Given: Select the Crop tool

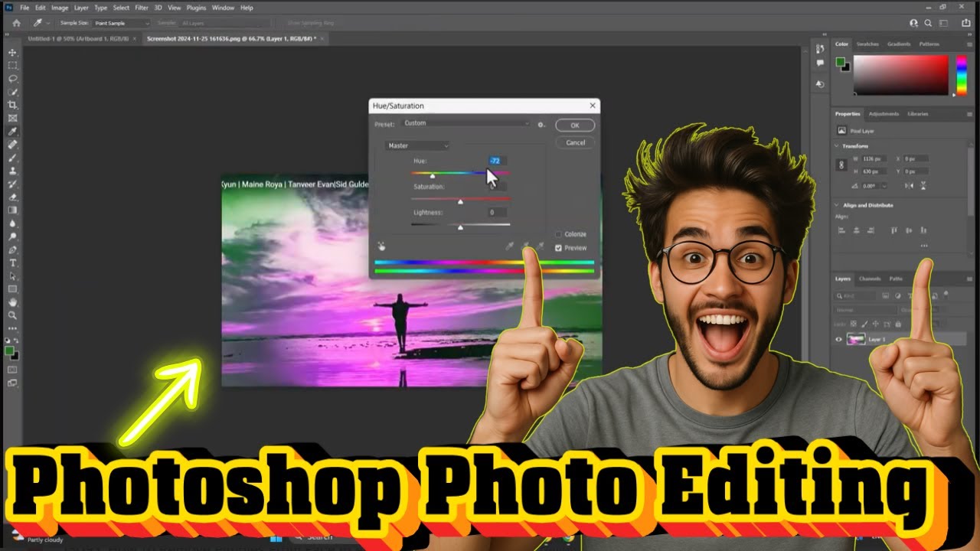Looking at the screenshot, I should tap(13, 105).
